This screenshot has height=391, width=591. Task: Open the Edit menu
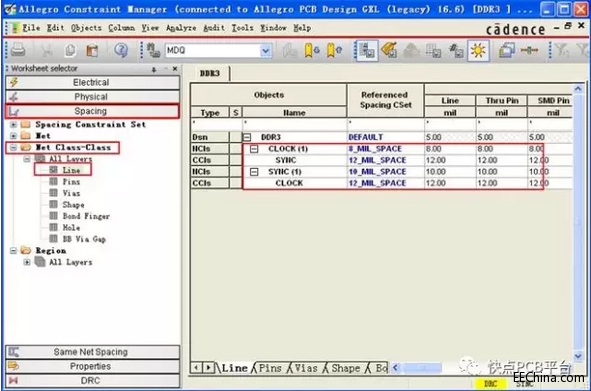click(x=55, y=28)
